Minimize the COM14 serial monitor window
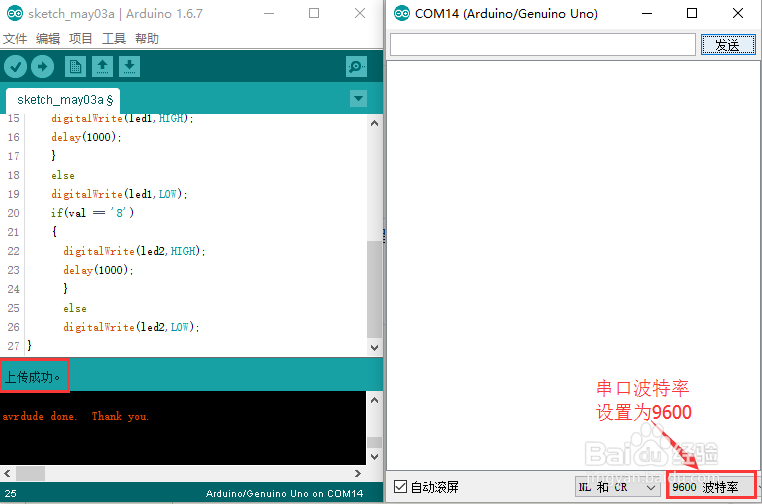Screen dimensions: 762x504 click(x=647, y=14)
